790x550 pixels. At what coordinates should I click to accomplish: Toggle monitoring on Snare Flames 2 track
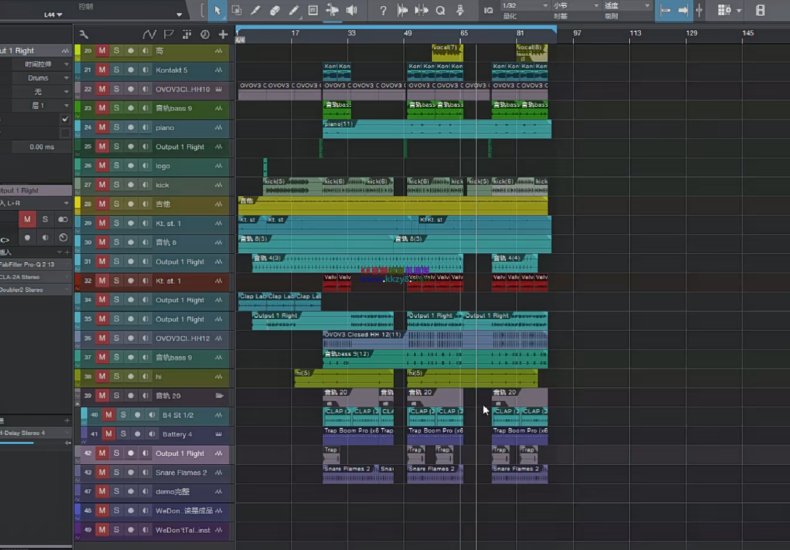pyautogui.click(x=145, y=472)
